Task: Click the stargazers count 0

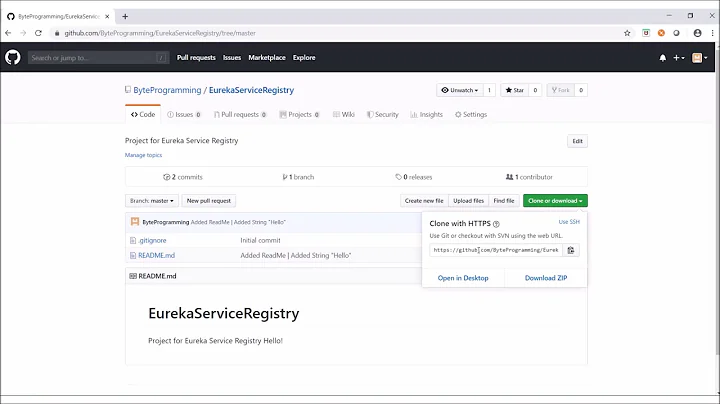Action: point(535,90)
